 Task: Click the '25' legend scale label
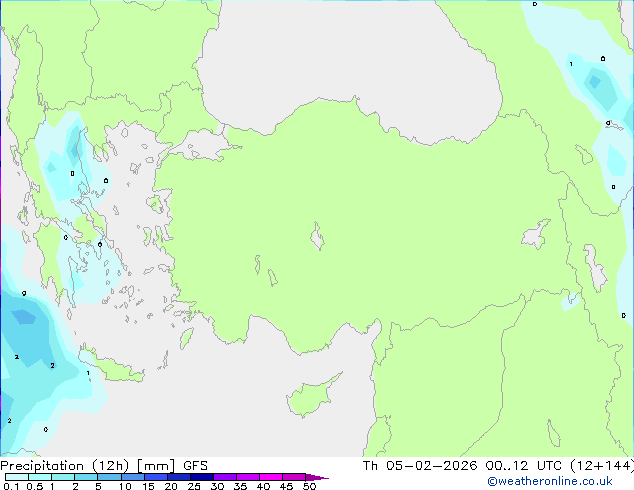pos(194,486)
